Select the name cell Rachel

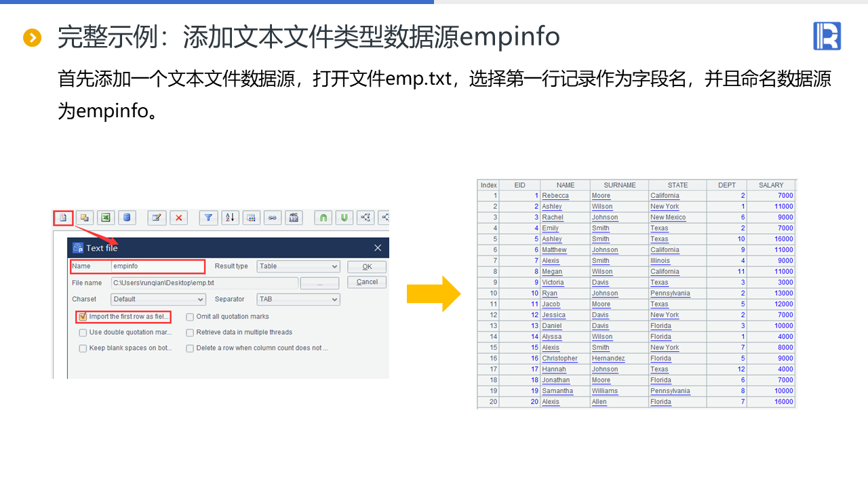(x=566, y=218)
